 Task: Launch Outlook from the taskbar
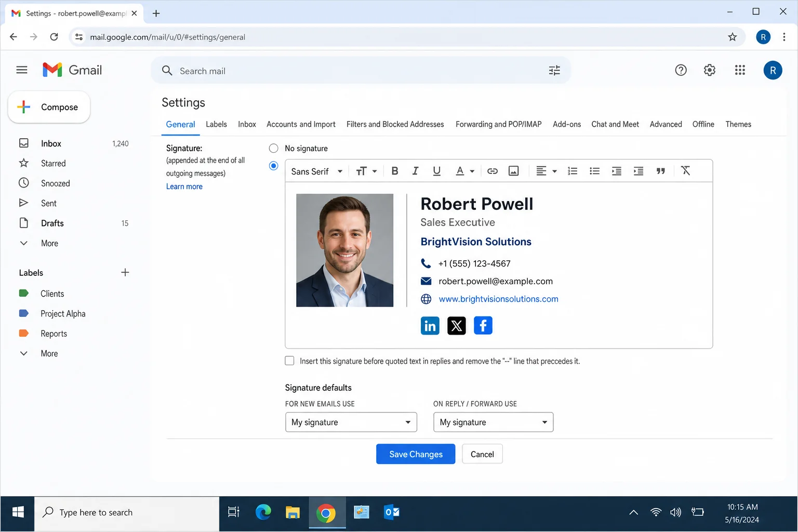[392, 513]
